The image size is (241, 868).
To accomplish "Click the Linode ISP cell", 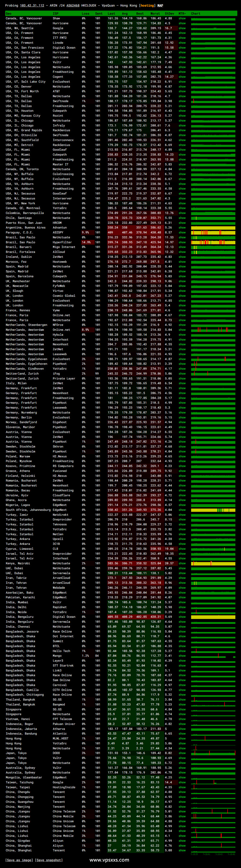I will pos(58,43).
